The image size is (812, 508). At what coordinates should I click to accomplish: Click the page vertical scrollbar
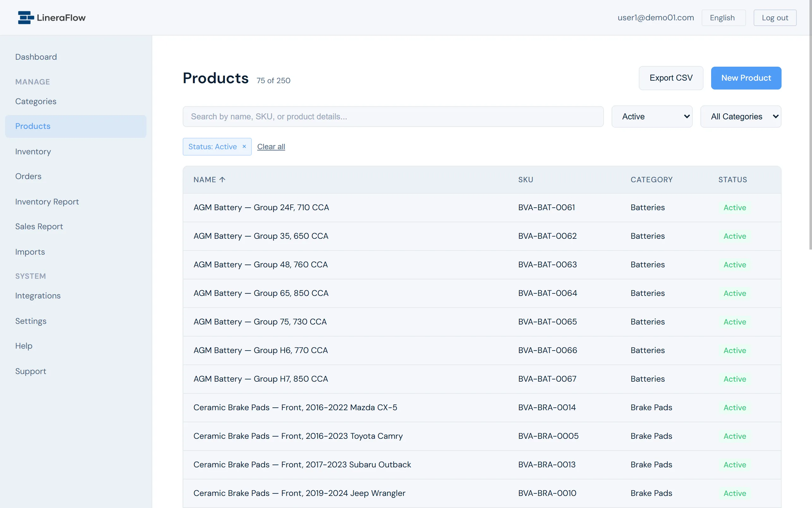[810, 124]
